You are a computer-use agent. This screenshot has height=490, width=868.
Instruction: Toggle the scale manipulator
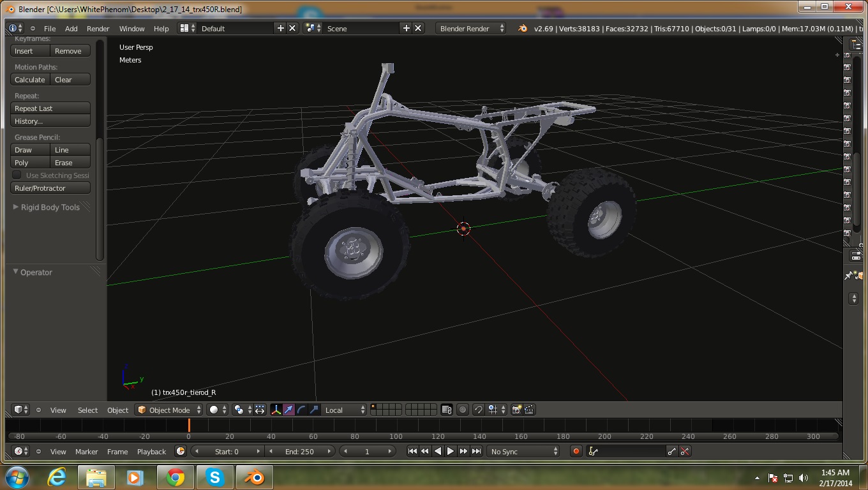coord(314,410)
